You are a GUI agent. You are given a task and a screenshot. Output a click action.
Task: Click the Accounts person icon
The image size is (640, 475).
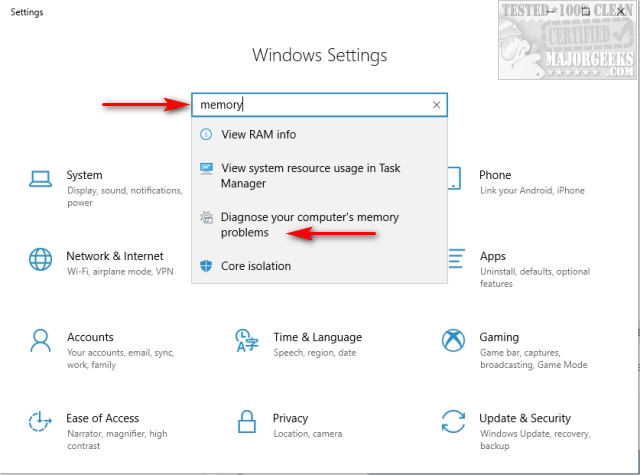pyautogui.click(x=41, y=341)
